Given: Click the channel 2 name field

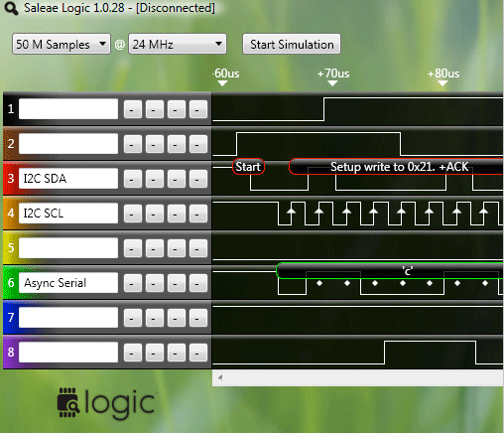Looking at the screenshot, I should 68,144.
